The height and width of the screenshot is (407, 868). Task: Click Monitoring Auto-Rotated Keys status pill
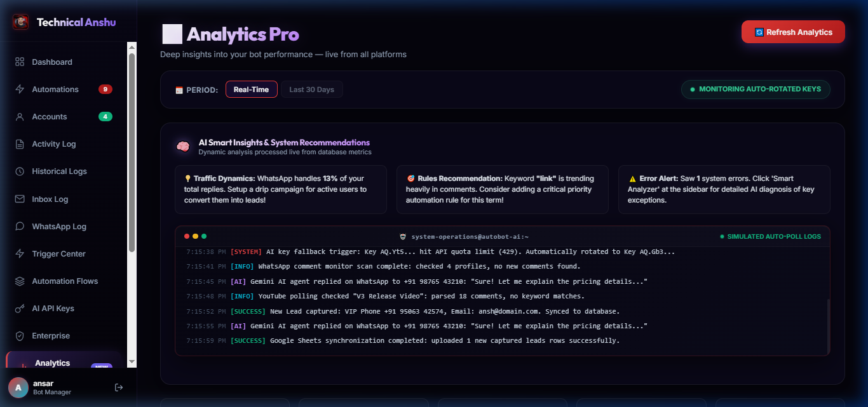[756, 89]
